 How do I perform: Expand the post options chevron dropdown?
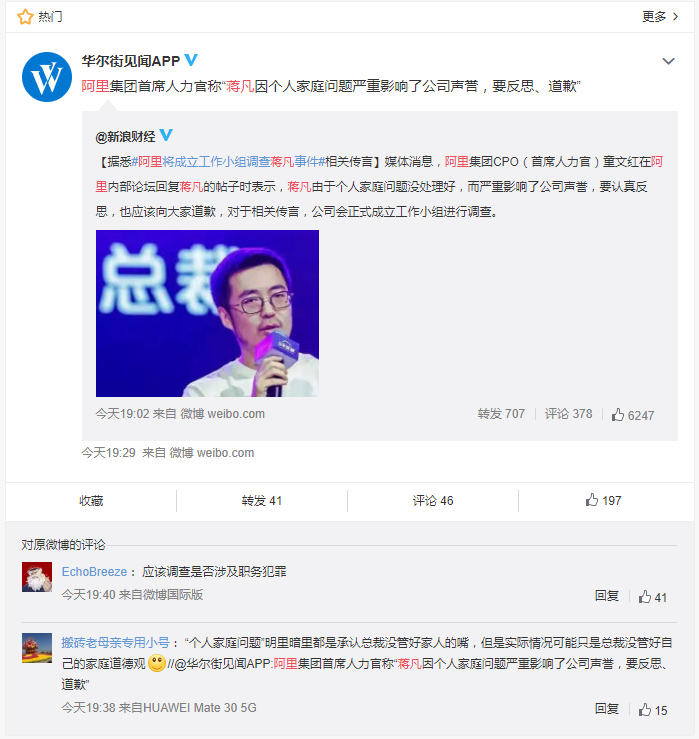668,61
